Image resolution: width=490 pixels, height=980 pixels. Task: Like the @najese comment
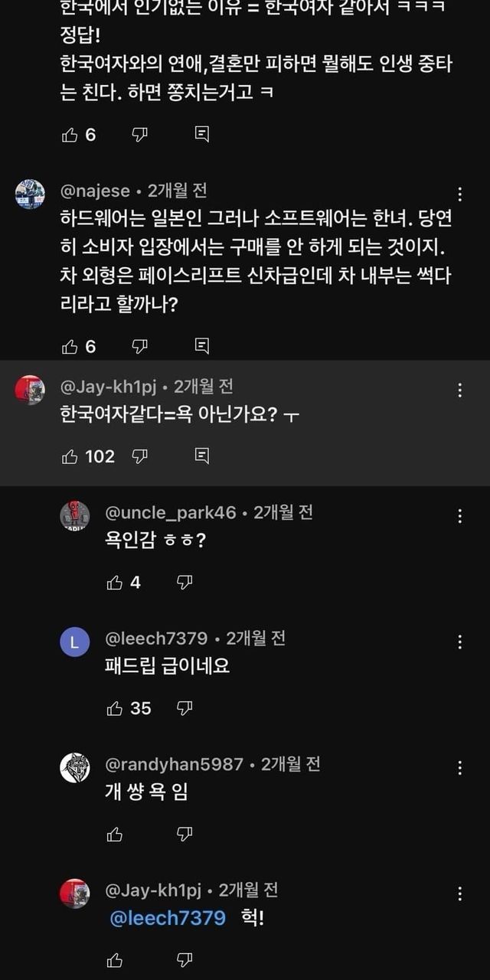70,347
